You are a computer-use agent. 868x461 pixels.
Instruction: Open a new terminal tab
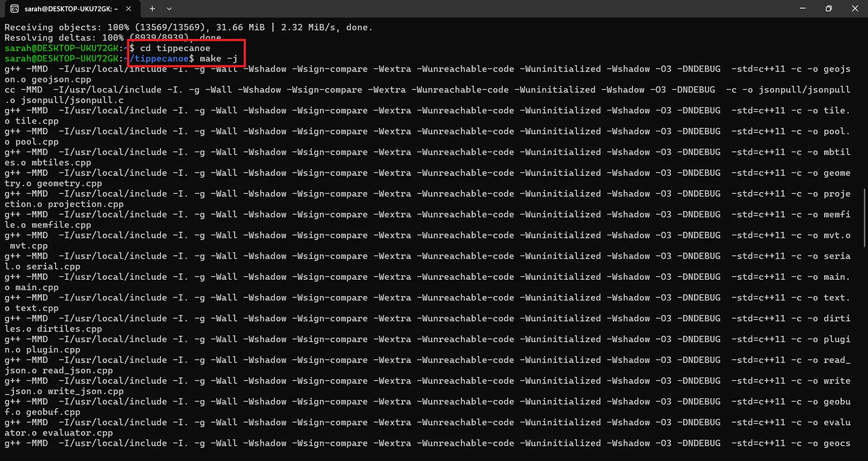tap(152, 9)
